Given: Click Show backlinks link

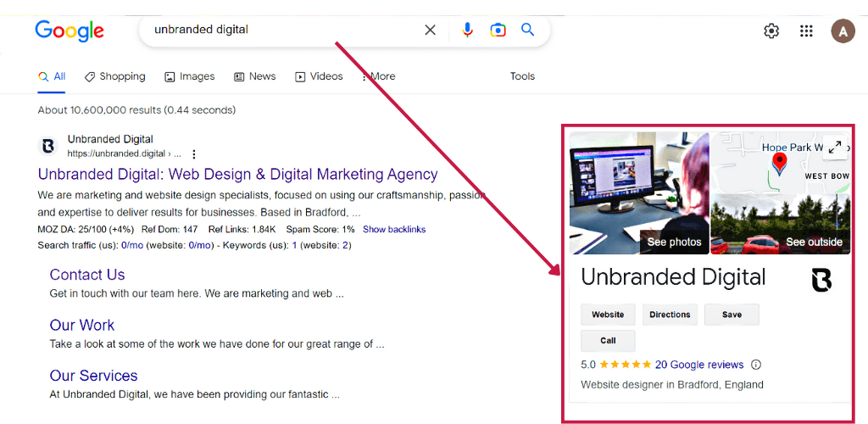Looking at the screenshot, I should [394, 230].
